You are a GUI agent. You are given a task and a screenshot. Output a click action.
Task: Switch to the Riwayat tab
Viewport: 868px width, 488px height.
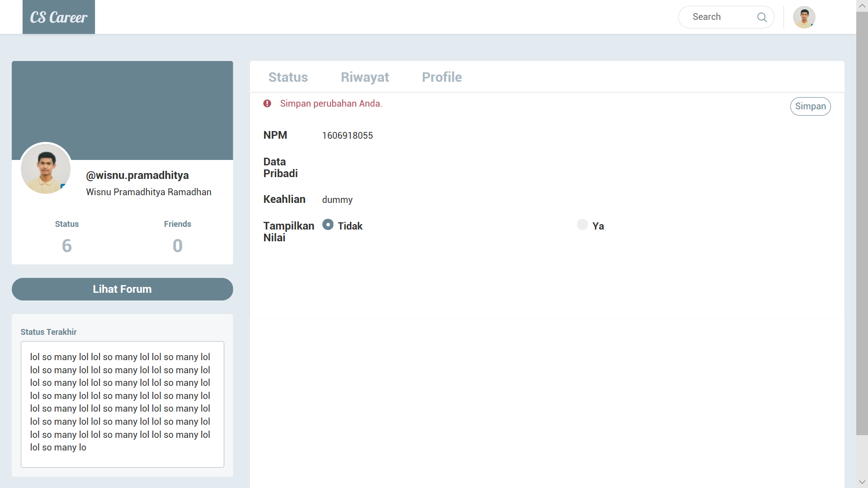pos(364,77)
